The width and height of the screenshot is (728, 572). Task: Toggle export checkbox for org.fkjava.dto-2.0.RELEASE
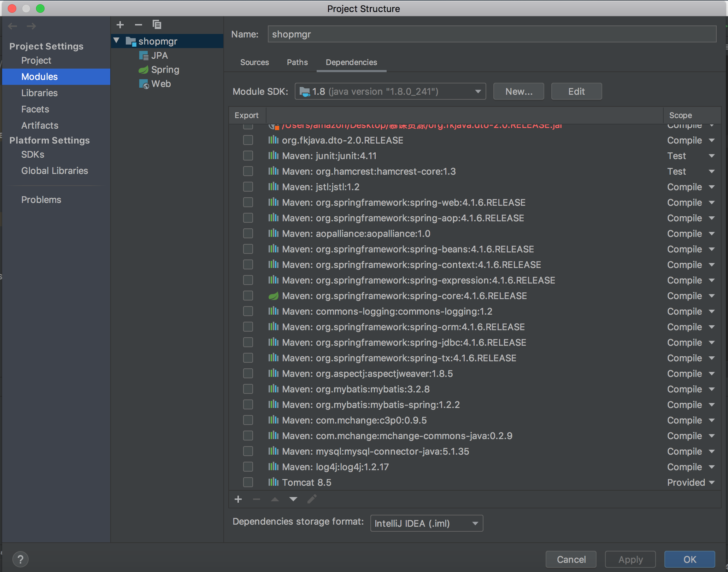tap(248, 140)
